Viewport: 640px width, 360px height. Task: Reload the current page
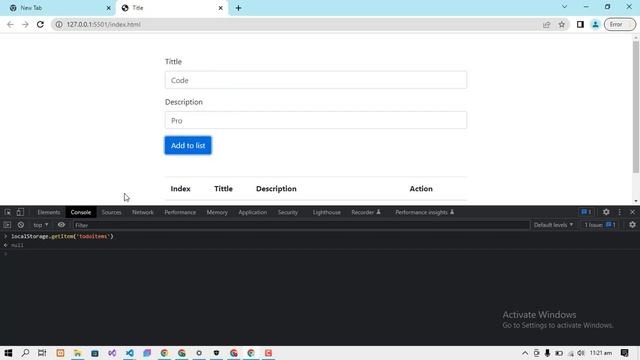pyautogui.click(x=40, y=24)
